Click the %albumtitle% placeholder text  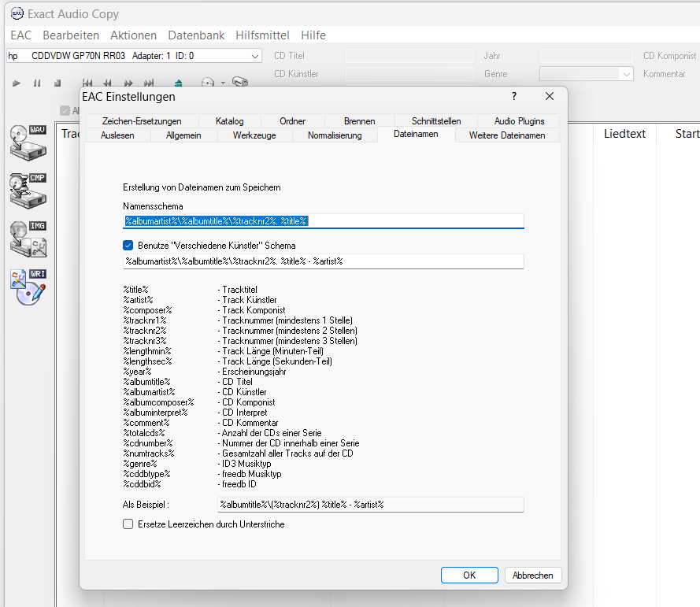[147, 382]
